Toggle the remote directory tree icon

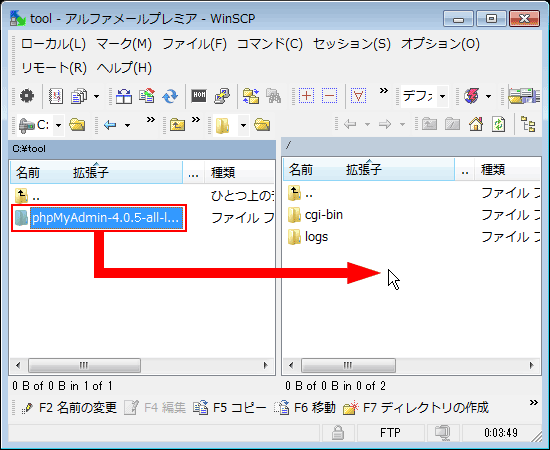(528, 124)
